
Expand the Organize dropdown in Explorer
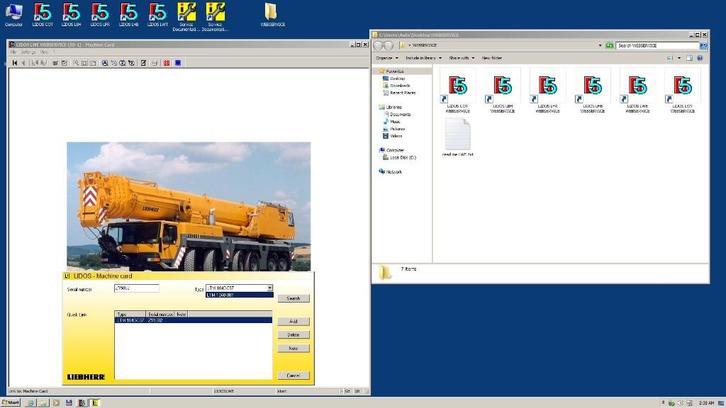(388, 58)
